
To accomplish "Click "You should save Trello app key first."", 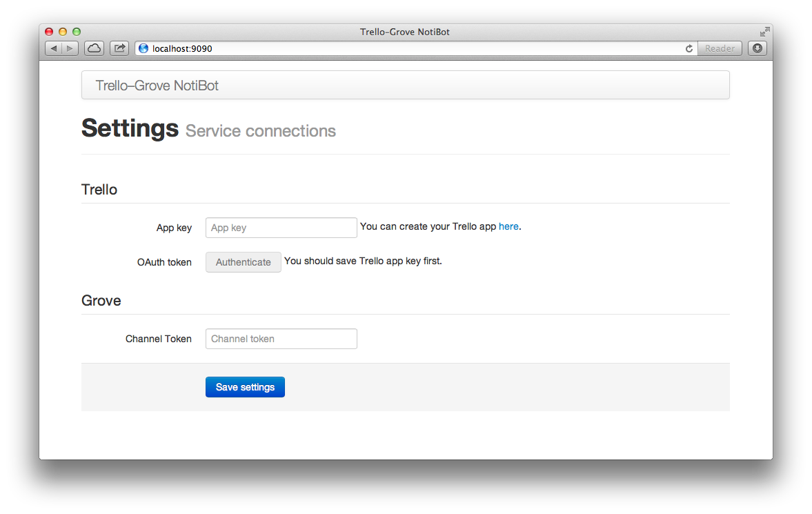I will click(363, 261).
